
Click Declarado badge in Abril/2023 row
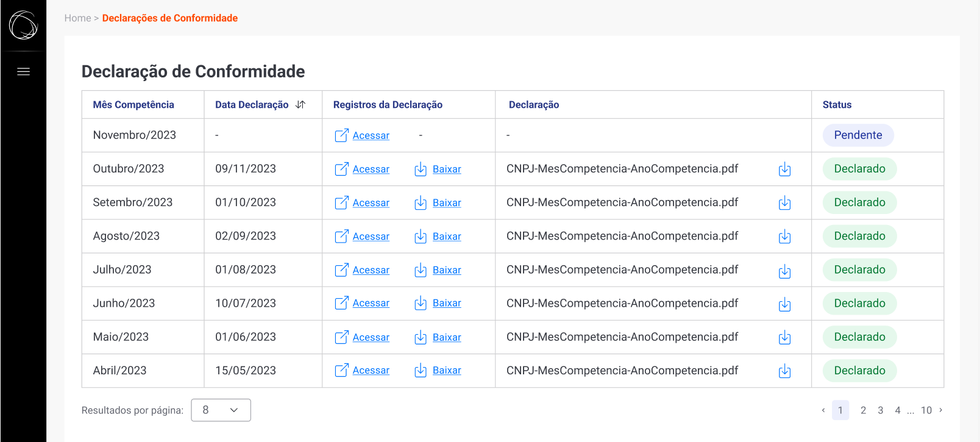(x=859, y=371)
